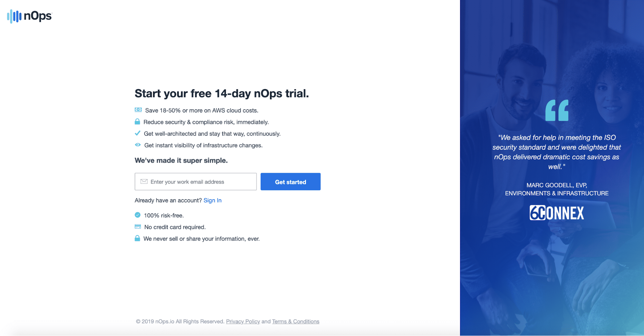Click the 6Connex logo
Screen dimensions: 644x336
pos(557,213)
